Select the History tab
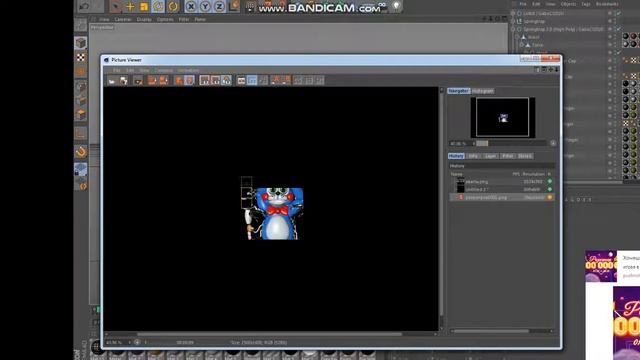This screenshot has width=640, height=360. (456, 156)
